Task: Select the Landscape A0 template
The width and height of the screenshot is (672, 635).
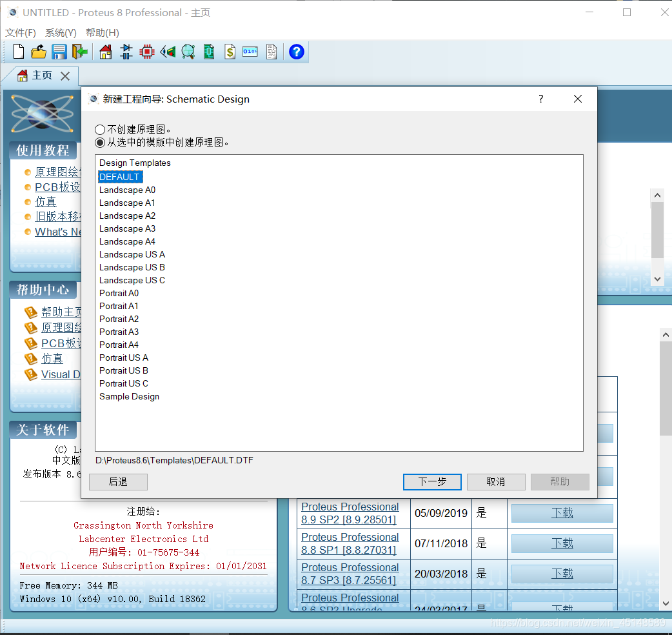Action: point(127,190)
